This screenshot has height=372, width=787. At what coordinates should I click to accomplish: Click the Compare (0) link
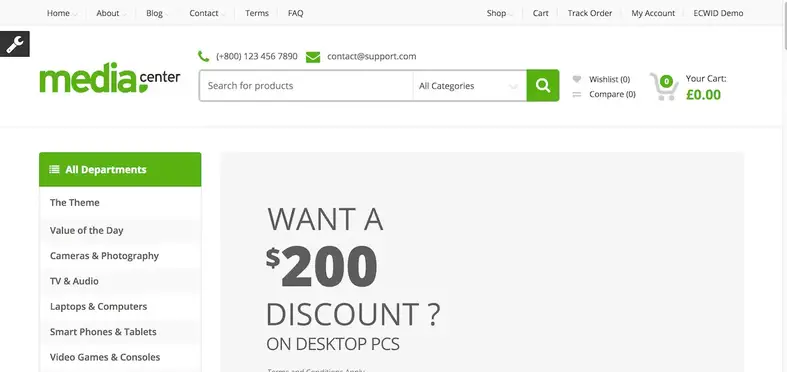tap(612, 94)
